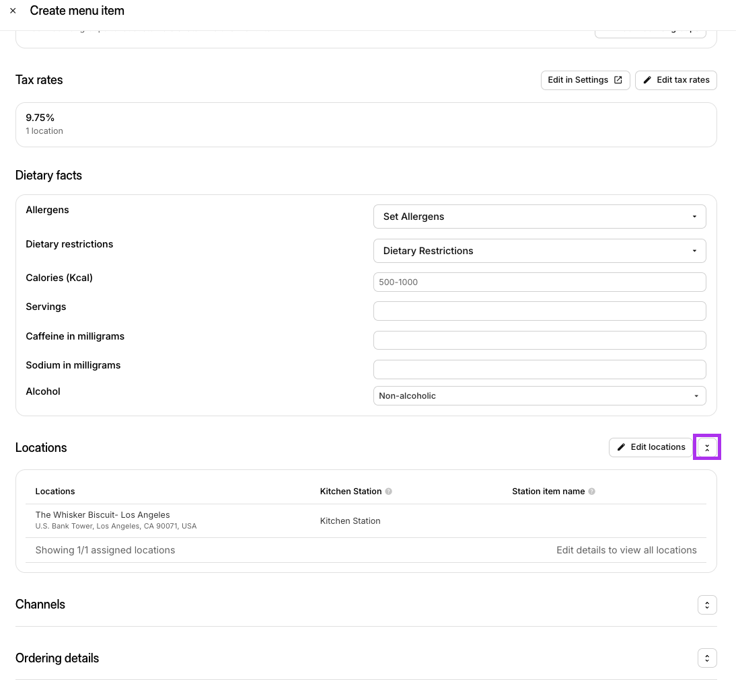The height and width of the screenshot is (700, 736).
Task: Focus the Calories (Kcal) input field
Action: 540,282
